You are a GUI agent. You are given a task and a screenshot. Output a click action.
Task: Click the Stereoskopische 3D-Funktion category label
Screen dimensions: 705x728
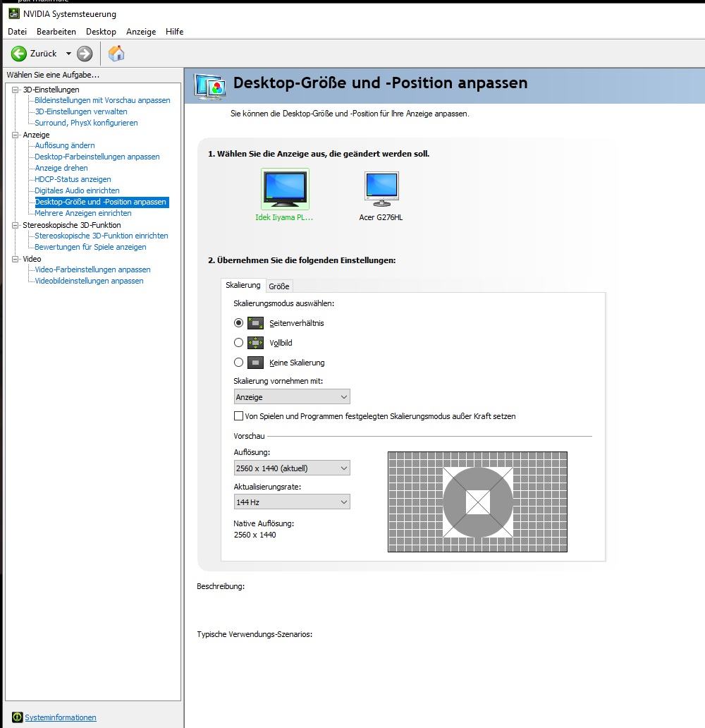coord(72,225)
